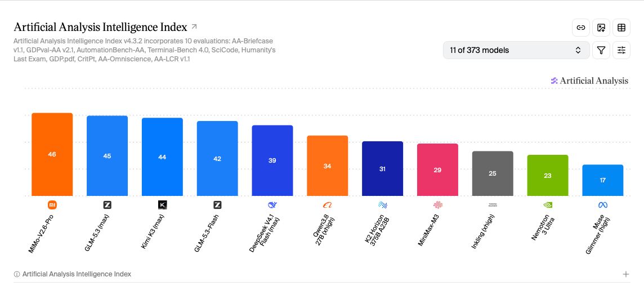
Task: Open the filter funnel icon
Action: (601, 50)
